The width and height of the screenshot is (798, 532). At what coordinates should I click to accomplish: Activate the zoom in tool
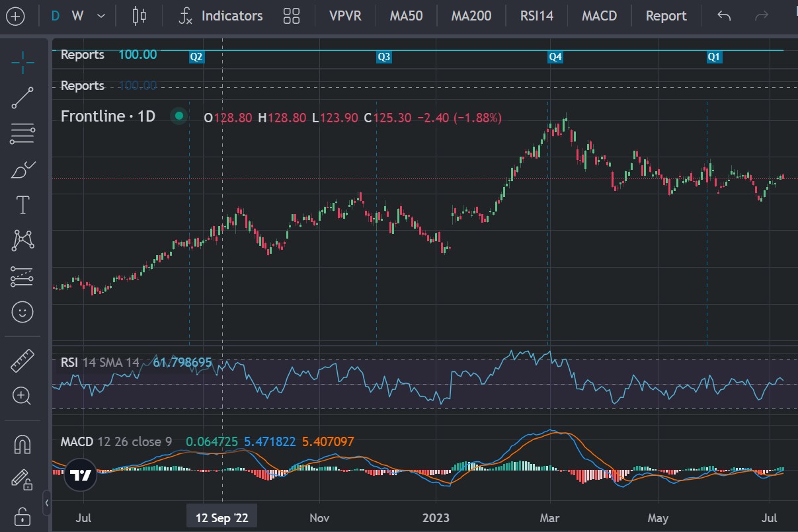pos(23,397)
